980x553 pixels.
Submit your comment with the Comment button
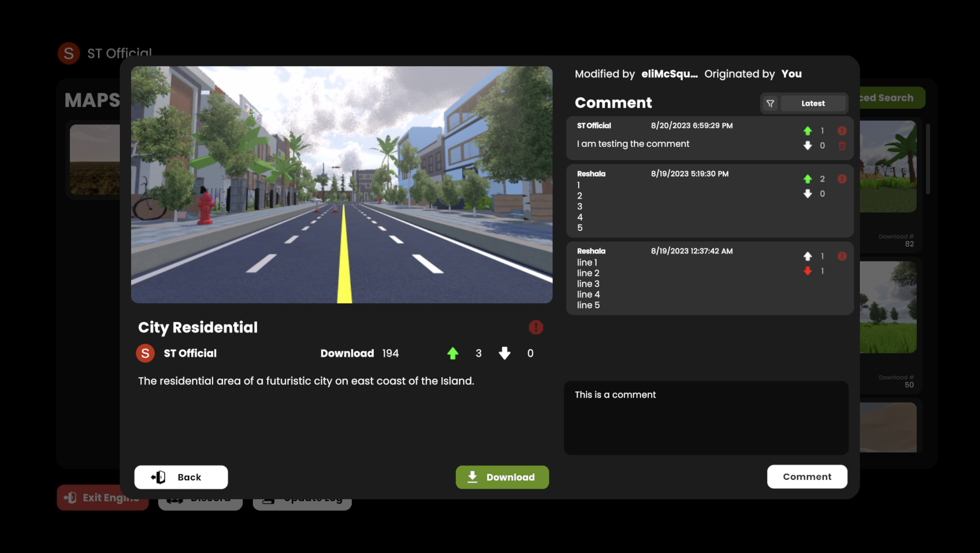click(x=807, y=476)
